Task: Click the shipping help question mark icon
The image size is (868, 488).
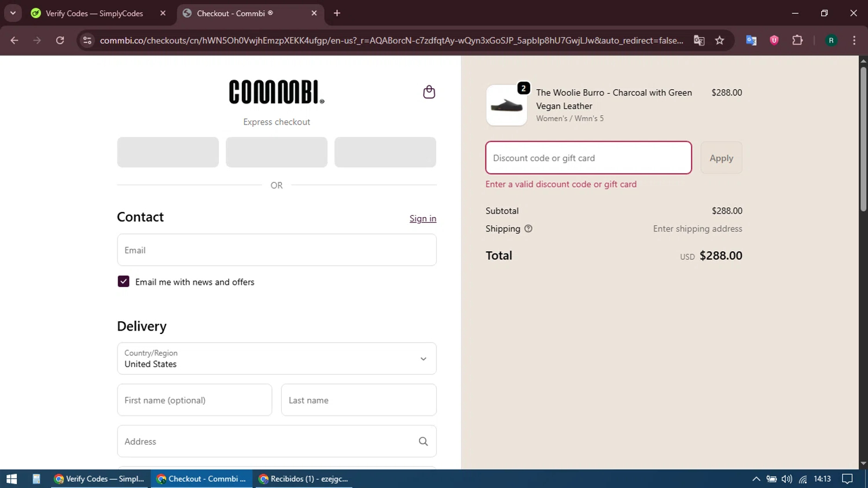Action: (x=528, y=229)
